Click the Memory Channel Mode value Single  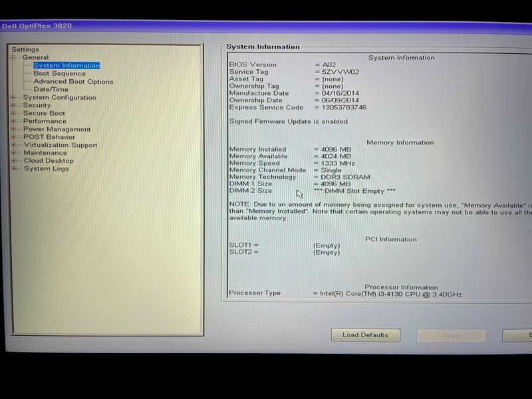pyautogui.click(x=331, y=170)
